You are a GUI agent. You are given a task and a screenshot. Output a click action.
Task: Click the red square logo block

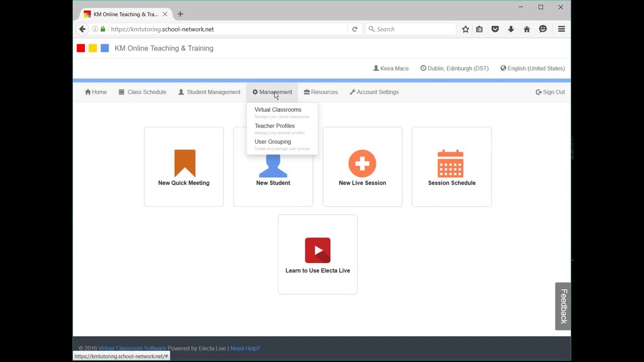point(80,48)
